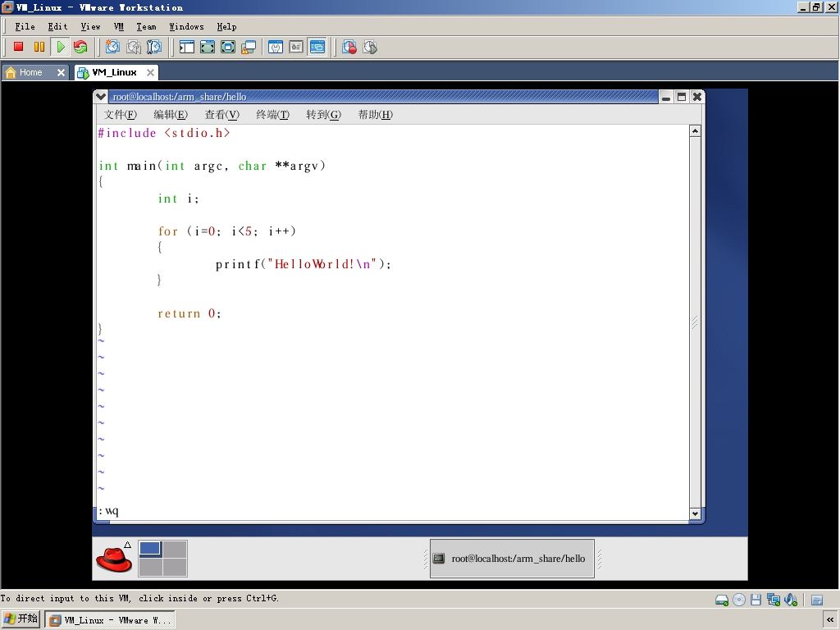840x630 pixels.
Task: Take a snapshot with the snapshot toolbar icon
Action: 112,47
